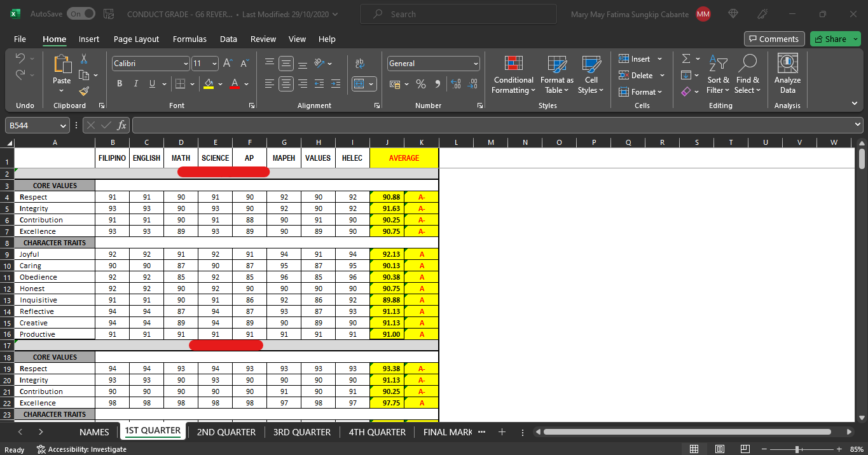Viewport: 868px width, 455px height.
Task: Apply Bold formatting to selection
Action: [120, 84]
